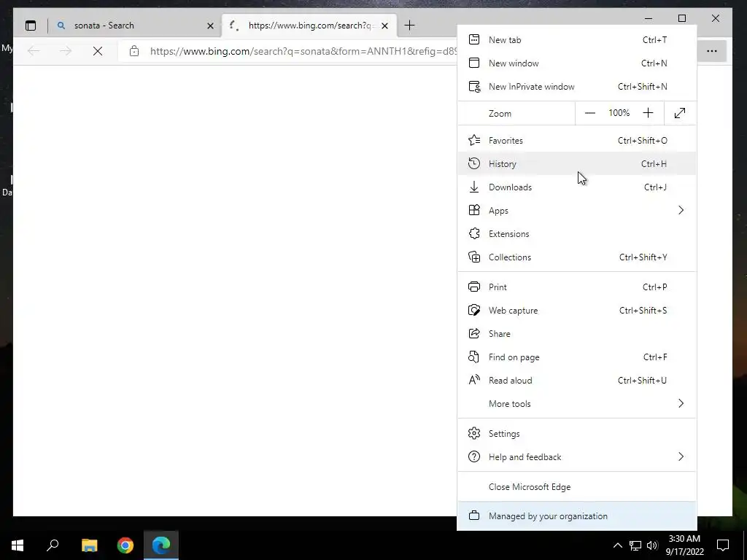
Task: Increase zoom with the plus button
Action: [648, 113]
